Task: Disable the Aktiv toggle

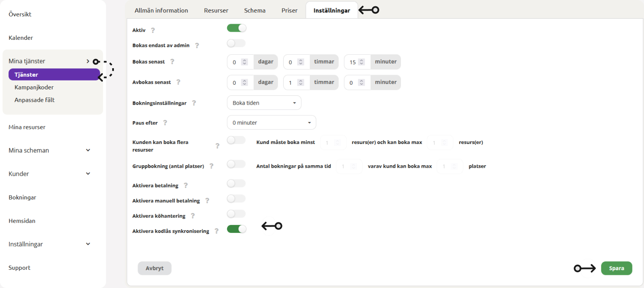Action: point(236,28)
